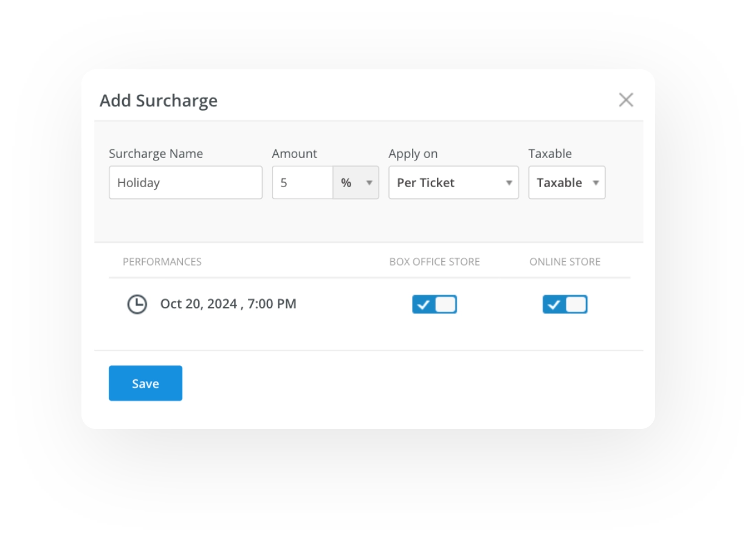Screen dimensions: 756x542
Task: Click the Surcharge Name field label
Action: click(x=156, y=154)
